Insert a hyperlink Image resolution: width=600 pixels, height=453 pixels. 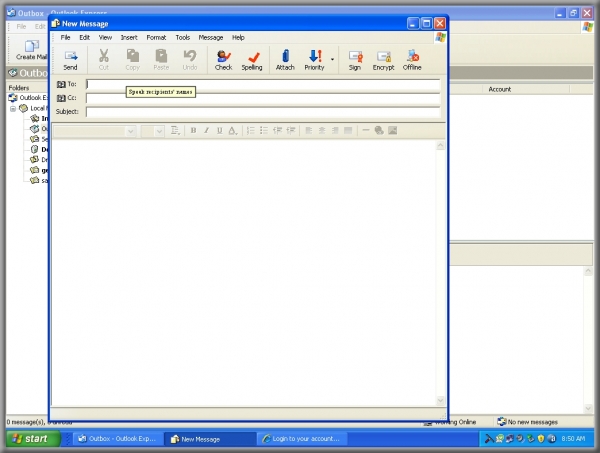[379, 131]
